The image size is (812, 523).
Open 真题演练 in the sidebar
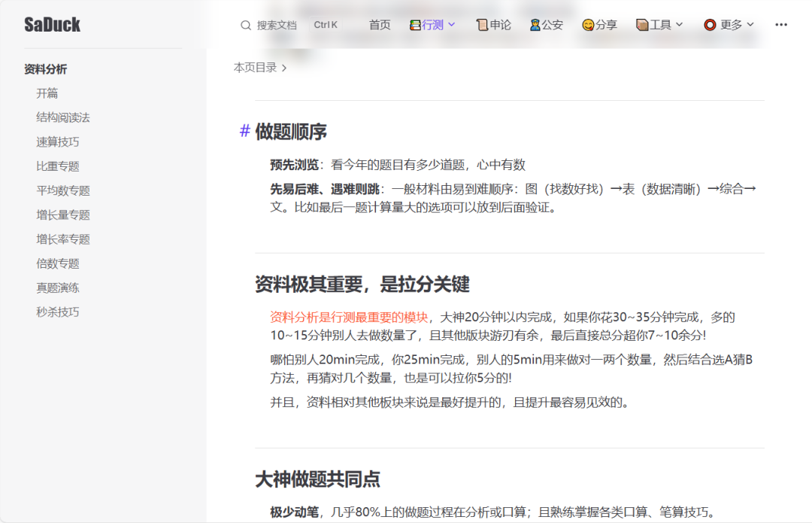57,288
